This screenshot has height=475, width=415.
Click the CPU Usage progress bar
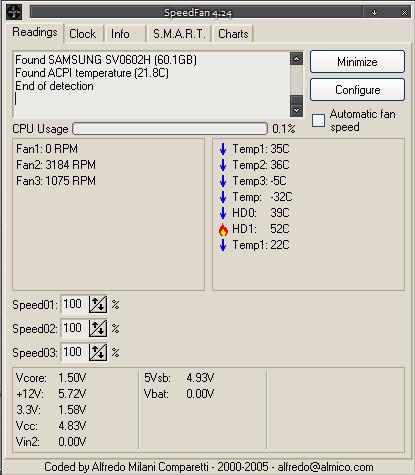170,129
